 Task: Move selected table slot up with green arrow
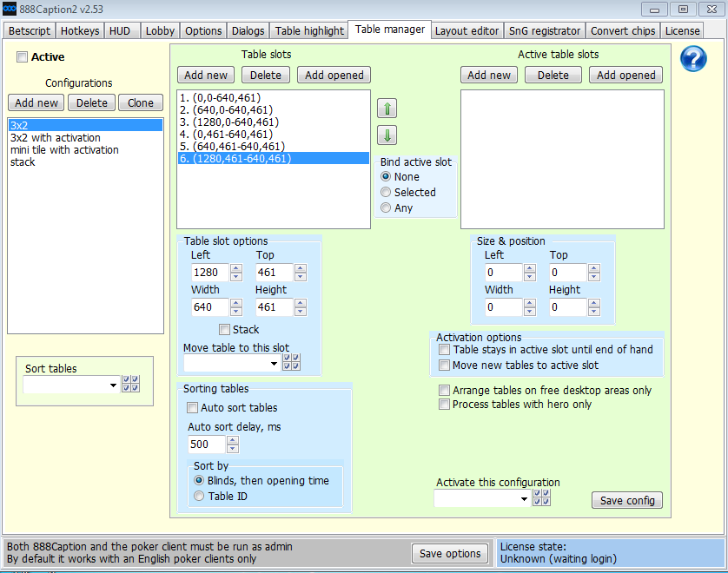(387, 109)
